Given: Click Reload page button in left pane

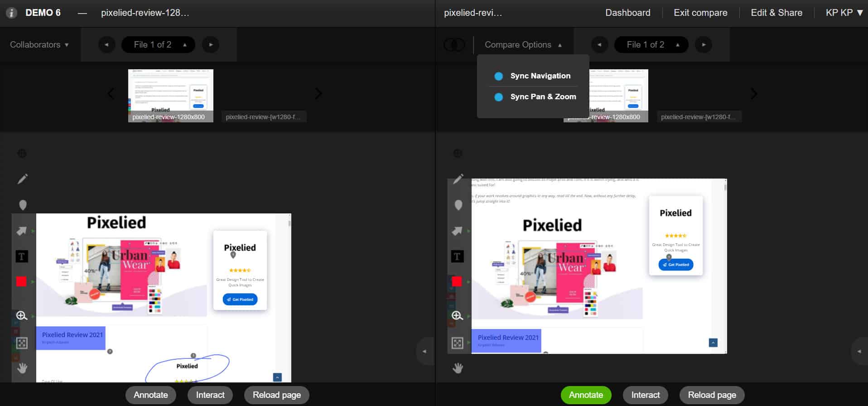Looking at the screenshot, I should (x=276, y=395).
